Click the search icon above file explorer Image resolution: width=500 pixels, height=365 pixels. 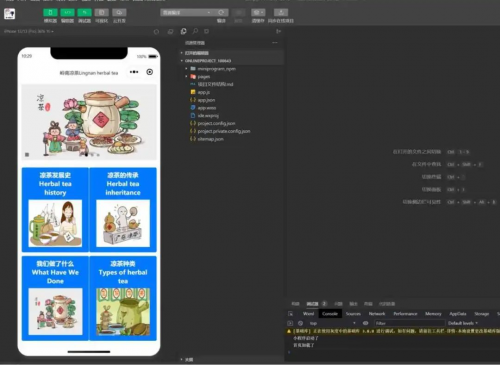(195, 31)
